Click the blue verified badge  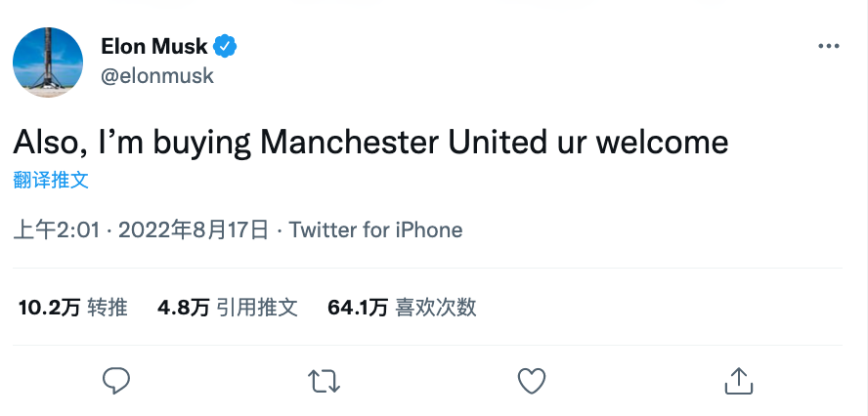[226, 46]
